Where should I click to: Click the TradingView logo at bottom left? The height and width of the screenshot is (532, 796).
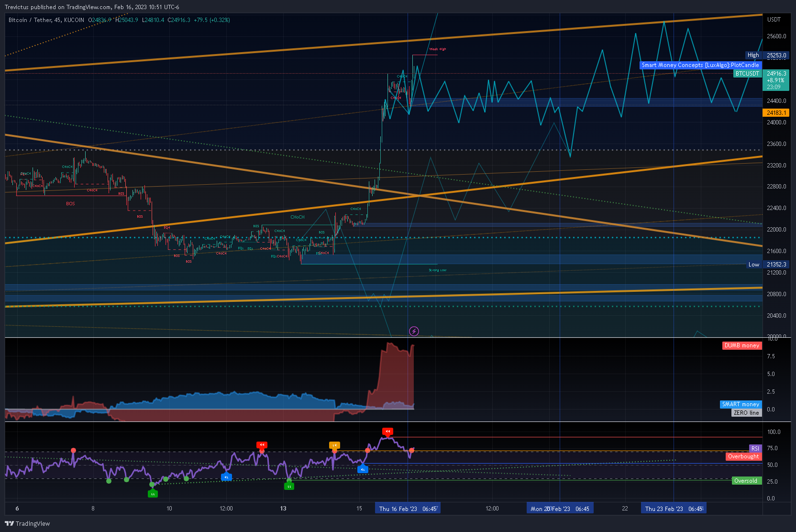(27, 523)
